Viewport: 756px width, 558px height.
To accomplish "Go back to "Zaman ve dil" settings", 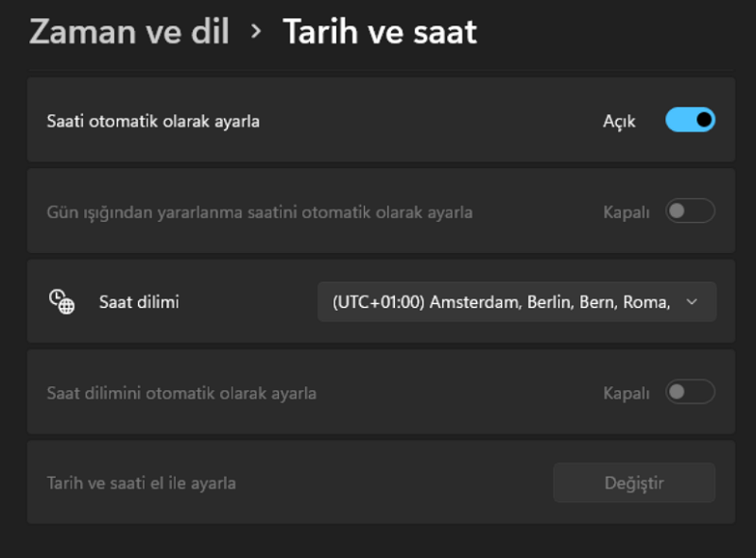I will click(129, 31).
